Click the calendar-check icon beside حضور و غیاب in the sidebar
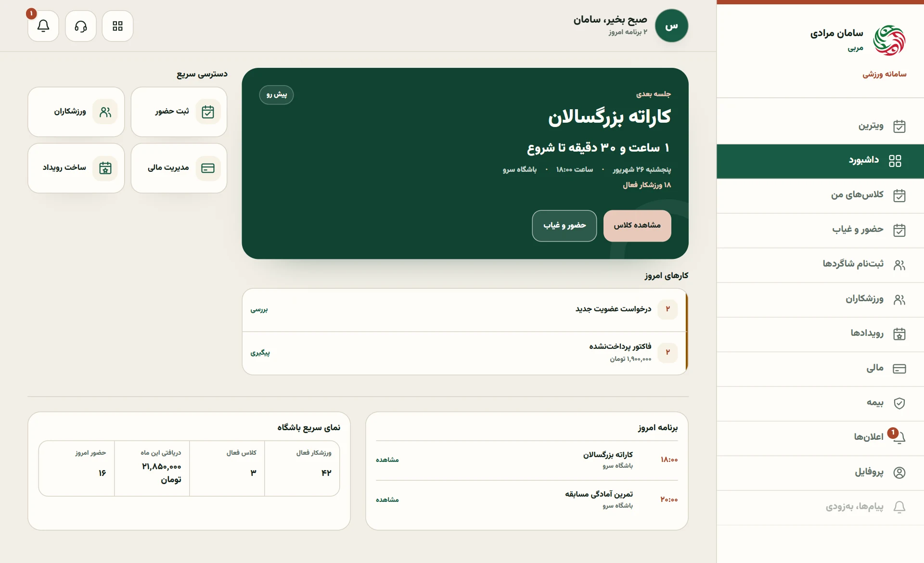This screenshot has width=924, height=563. click(899, 230)
